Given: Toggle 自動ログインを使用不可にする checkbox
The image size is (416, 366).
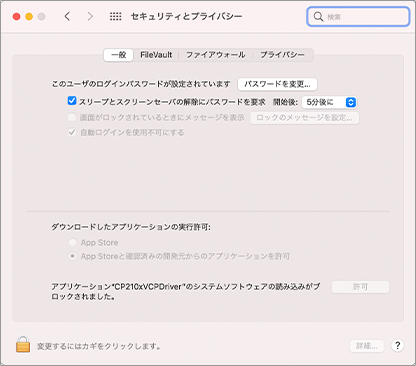Looking at the screenshot, I should pos(72,132).
